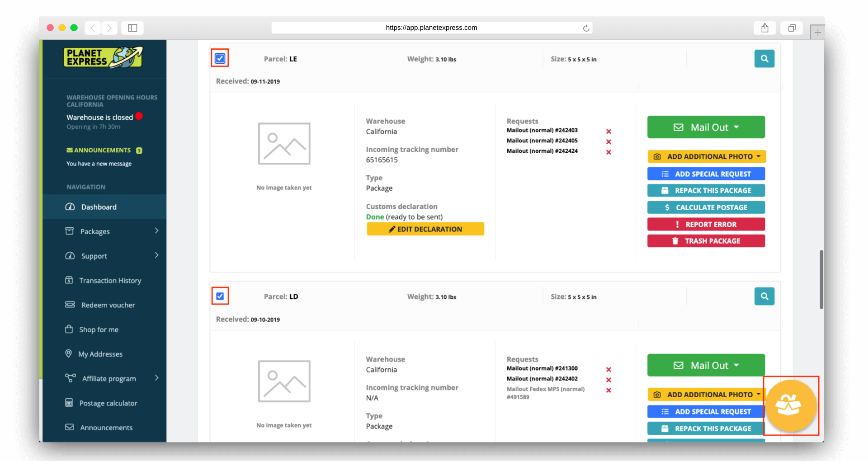Remove Mailout Fedex MPS #491589 via red X
This screenshot has width=868, height=461.
(x=609, y=390)
